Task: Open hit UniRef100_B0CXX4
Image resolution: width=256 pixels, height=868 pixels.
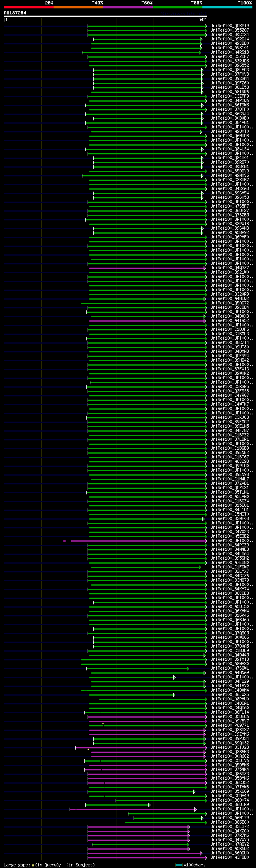Action: point(230,34)
